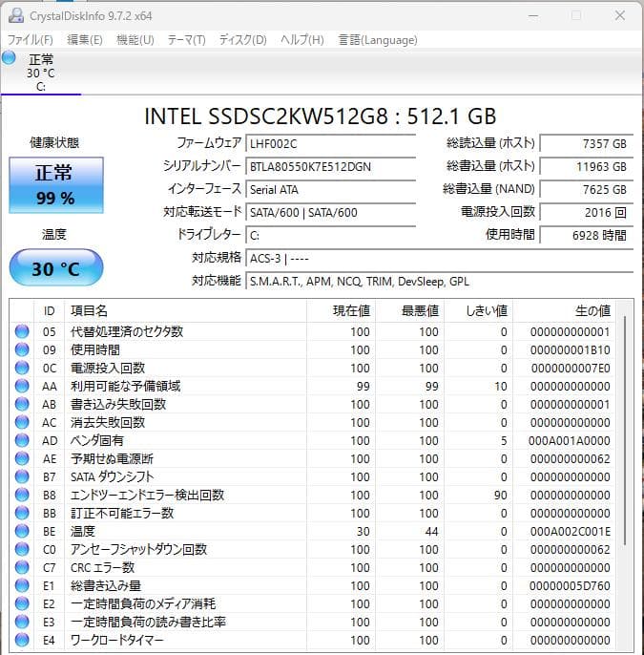
Task: Click status orb for AA 利用可能な予備領域
Action: tap(22, 386)
